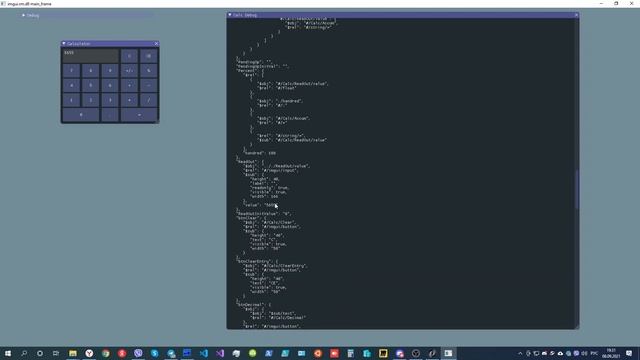Click the minus button on calculator
Image resolution: width=640 pixels, height=360 pixels.
tap(149, 85)
